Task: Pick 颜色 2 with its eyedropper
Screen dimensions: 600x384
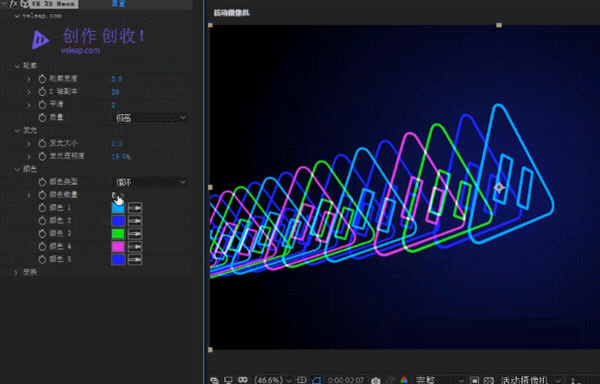Action: click(x=135, y=221)
